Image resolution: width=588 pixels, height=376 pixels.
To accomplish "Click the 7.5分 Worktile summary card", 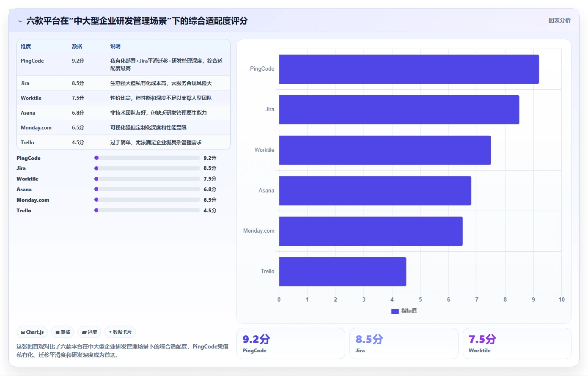I will coord(517,343).
